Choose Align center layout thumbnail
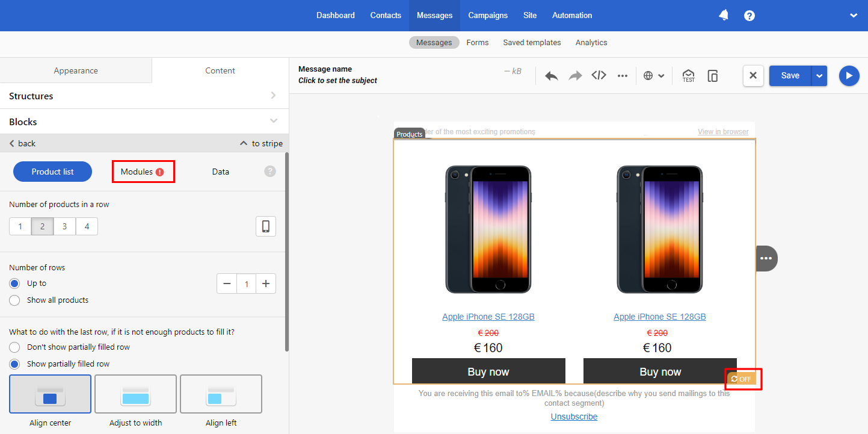This screenshot has height=434, width=868. tap(50, 394)
